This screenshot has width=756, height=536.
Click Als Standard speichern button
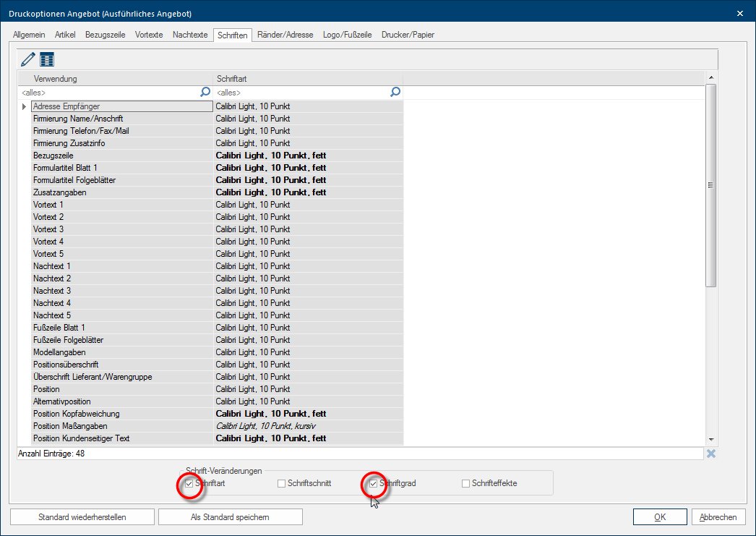(x=230, y=517)
